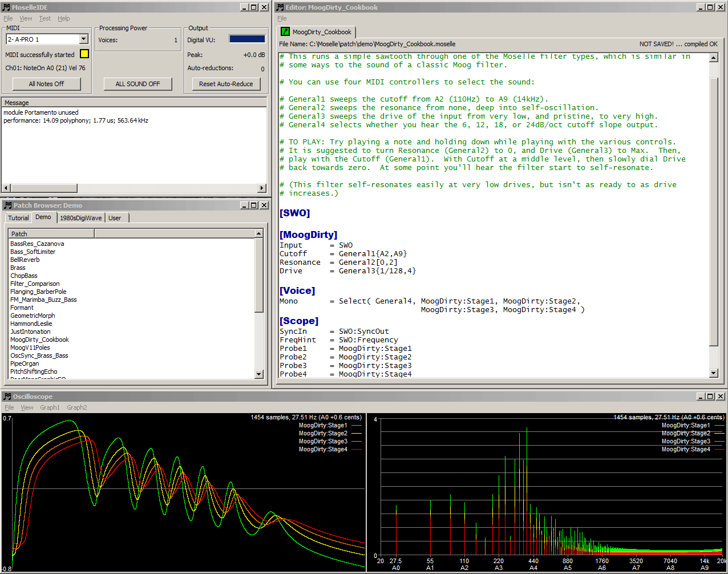Select the MoogDirty_Cookbook patch in list
The height and width of the screenshot is (574, 728).
(39, 339)
